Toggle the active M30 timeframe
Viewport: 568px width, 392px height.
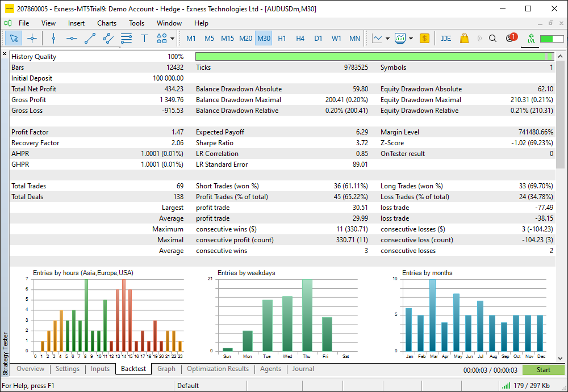click(x=264, y=38)
